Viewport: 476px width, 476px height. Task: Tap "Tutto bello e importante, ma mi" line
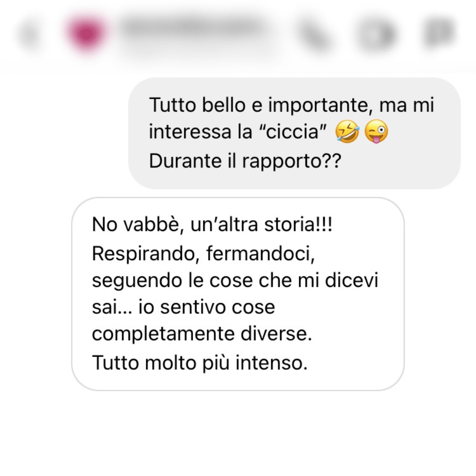[291, 105]
